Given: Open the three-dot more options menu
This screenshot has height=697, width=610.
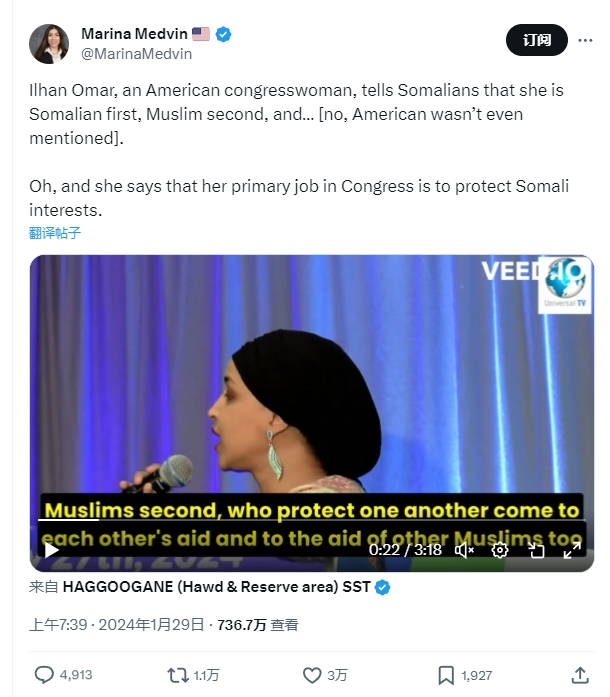Looking at the screenshot, I should point(585,40).
